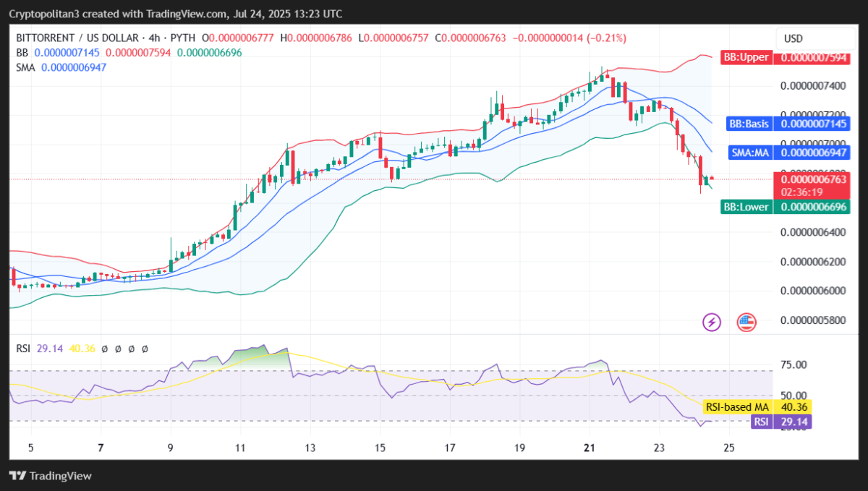
Task: Click the BB:Lower axis label
Action: point(747,208)
